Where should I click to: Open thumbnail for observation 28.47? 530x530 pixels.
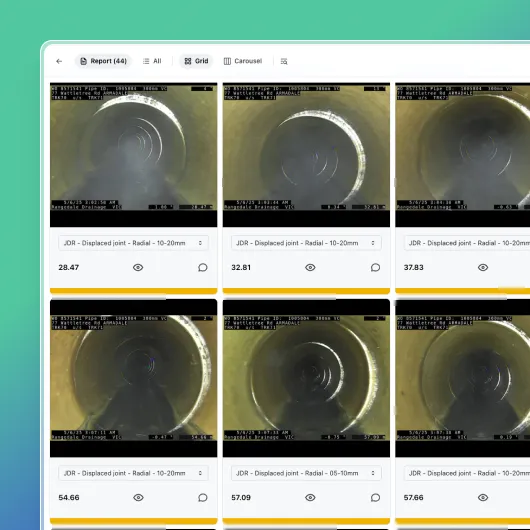(x=134, y=154)
